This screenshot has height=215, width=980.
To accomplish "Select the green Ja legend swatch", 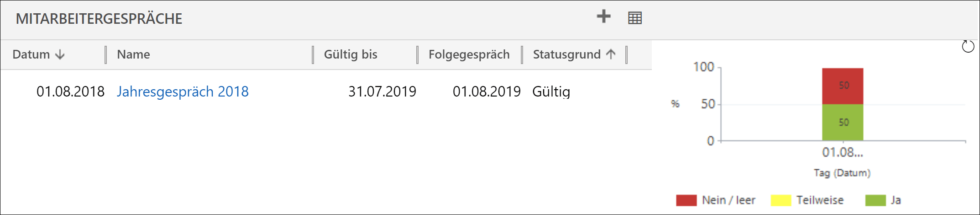I will [875, 200].
